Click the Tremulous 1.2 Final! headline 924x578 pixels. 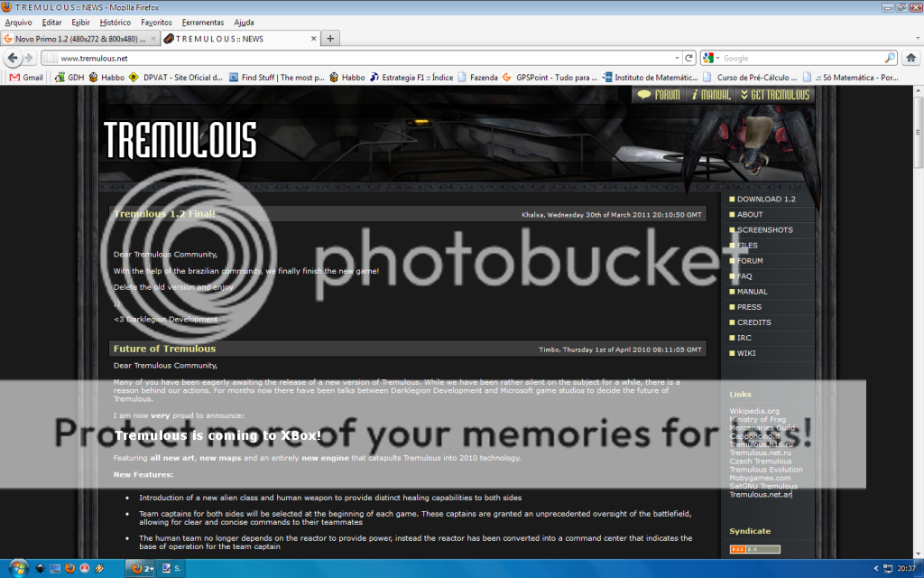(x=164, y=213)
